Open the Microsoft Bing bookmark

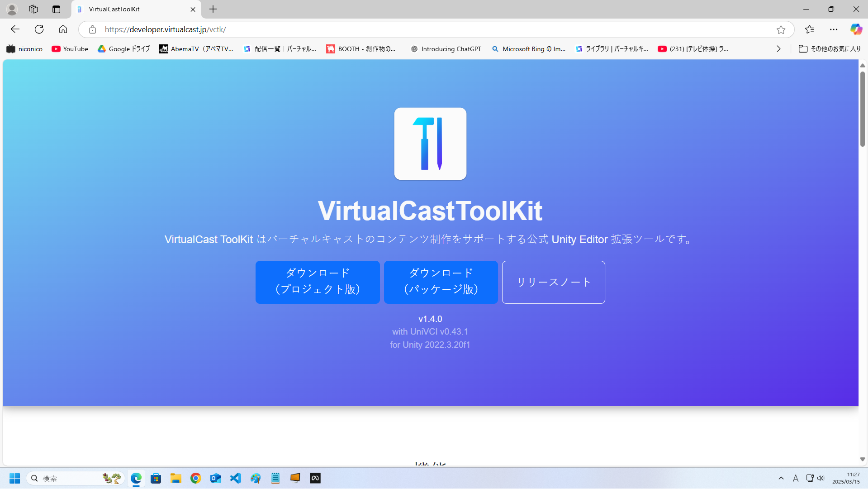[x=529, y=49]
